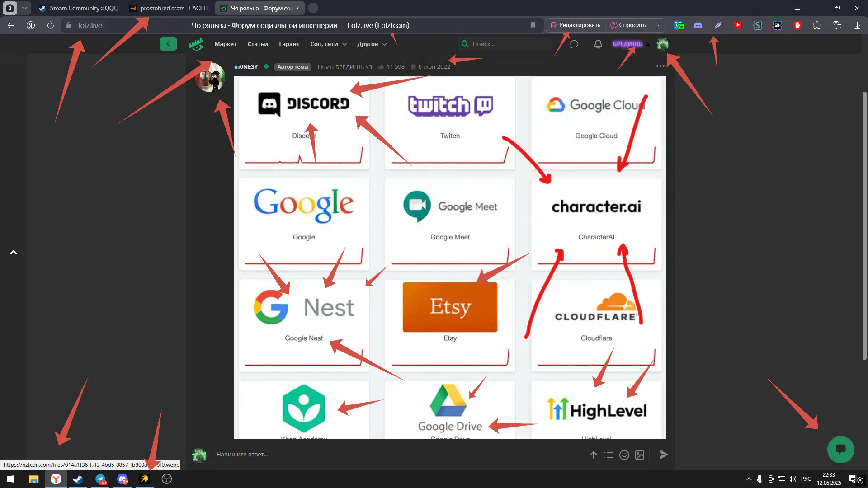Screen dimensions: 868x488
Task: Open Steam from the taskbar
Action: click(x=78, y=479)
